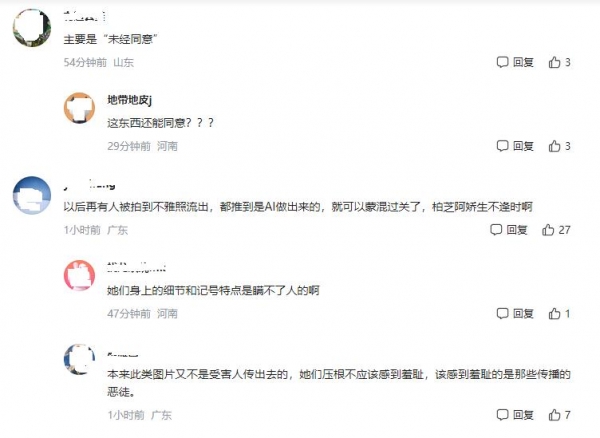Reply to the comment from 广东 about AI
Image resolution: width=600 pixels, height=438 pixels.
[510, 230]
